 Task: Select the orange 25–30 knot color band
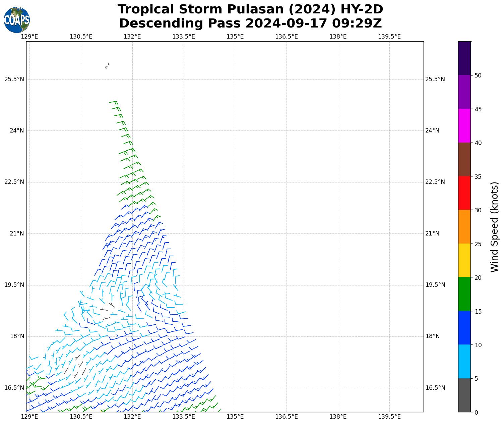click(464, 226)
